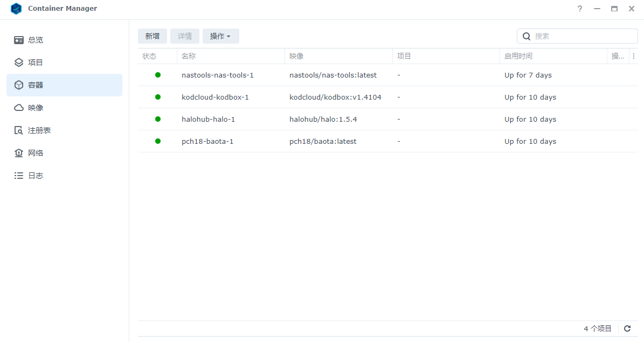Minimize the Container Manager window
644x342 pixels.
pyautogui.click(x=597, y=9)
